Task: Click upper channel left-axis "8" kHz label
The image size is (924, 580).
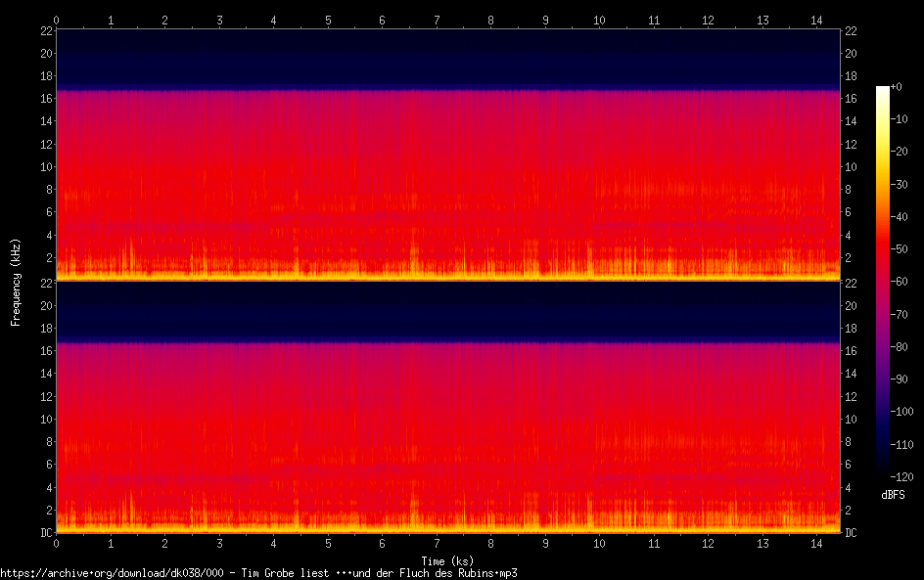Action: pyautogui.click(x=50, y=189)
